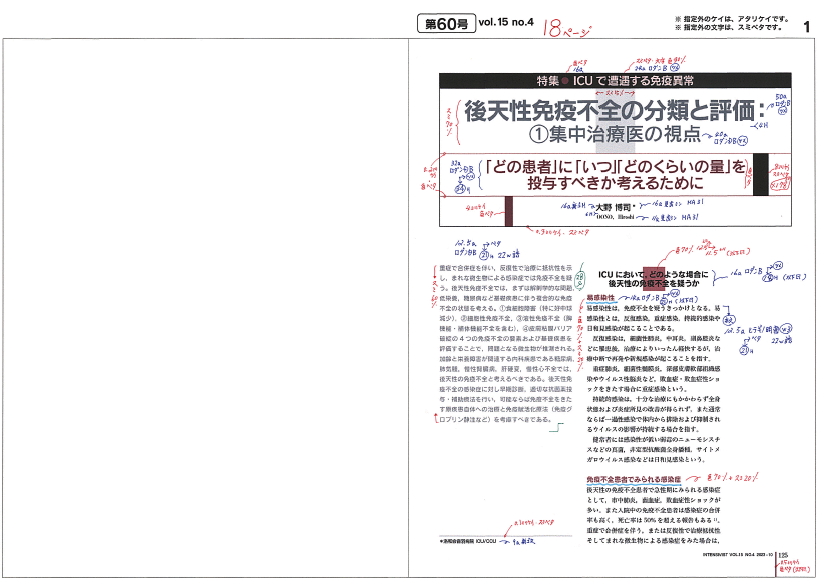Click the black block right of subtitle
Viewport: 830px width, 588px height.
pyautogui.click(x=760, y=174)
